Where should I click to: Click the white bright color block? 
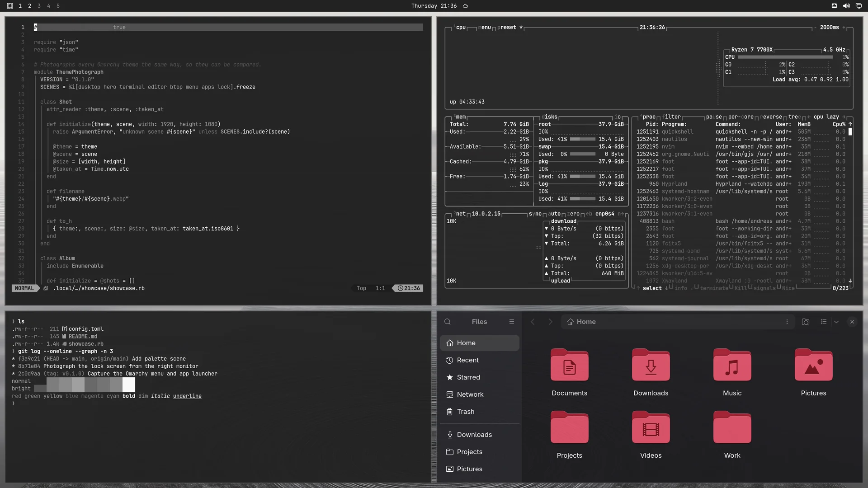tap(128, 385)
